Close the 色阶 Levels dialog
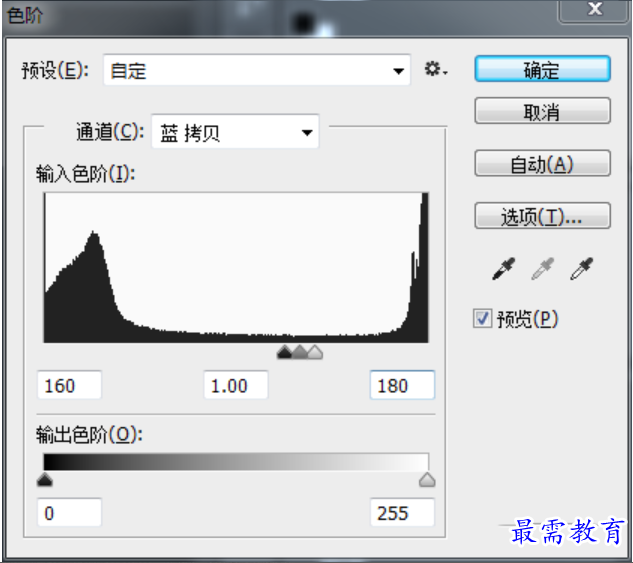Image resolution: width=633 pixels, height=563 pixels. (x=595, y=9)
